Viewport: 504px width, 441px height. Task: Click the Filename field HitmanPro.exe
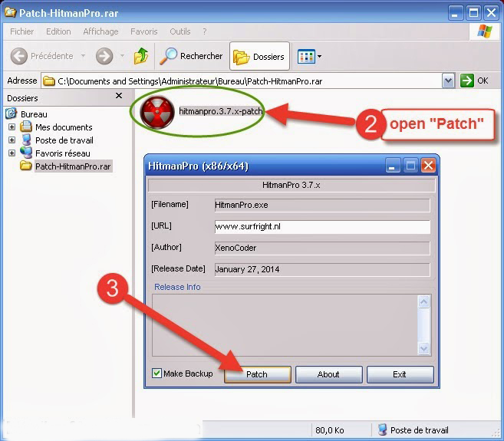[x=322, y=205]
